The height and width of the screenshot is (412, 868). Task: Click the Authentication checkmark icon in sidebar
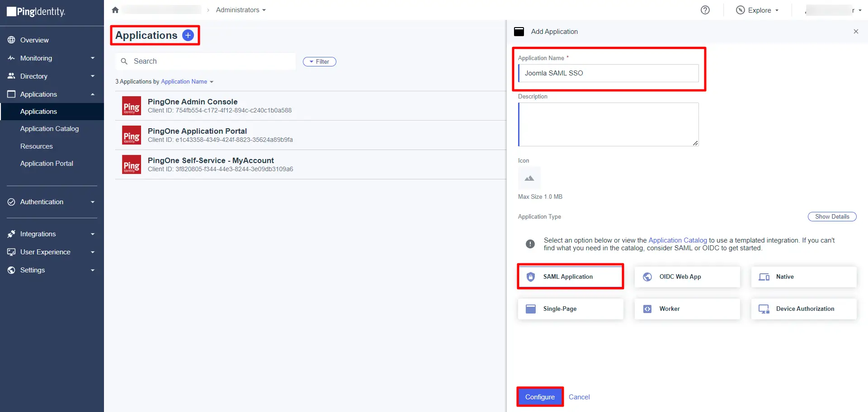[x=11, y=202]
